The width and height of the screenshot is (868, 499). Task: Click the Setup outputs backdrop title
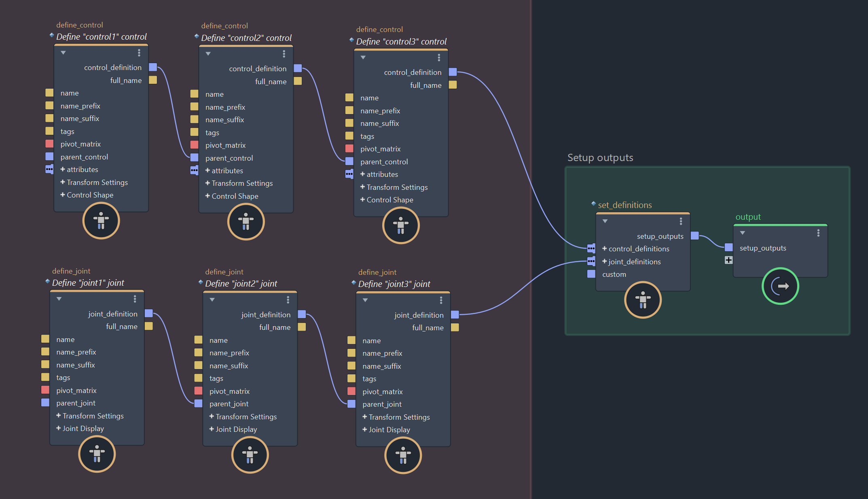tap(600, 158)
